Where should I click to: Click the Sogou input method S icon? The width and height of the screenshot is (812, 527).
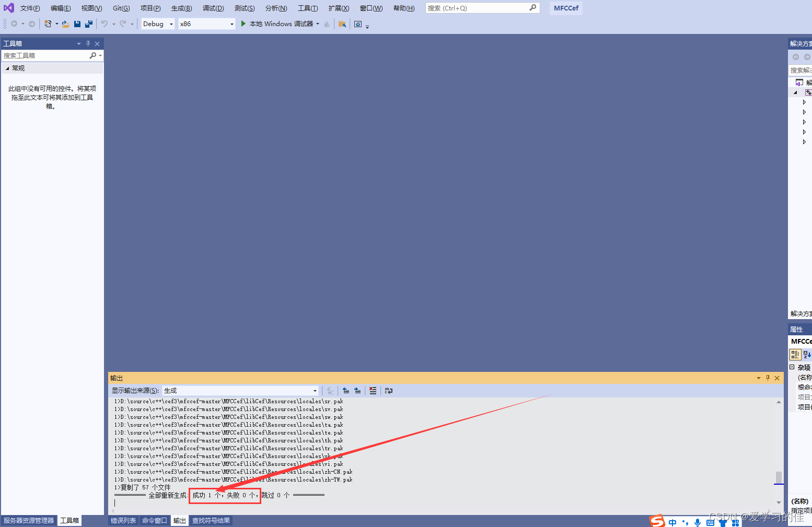(x=657, y=521)
